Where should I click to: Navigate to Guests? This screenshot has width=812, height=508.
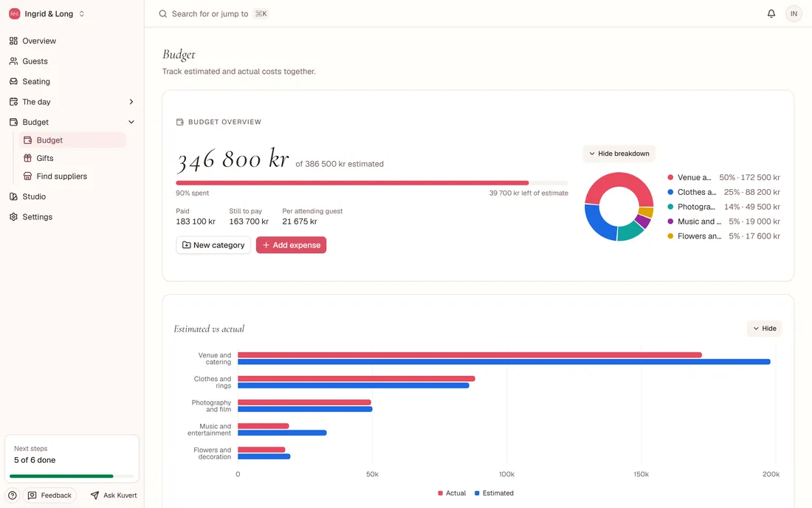coord(72,61)
